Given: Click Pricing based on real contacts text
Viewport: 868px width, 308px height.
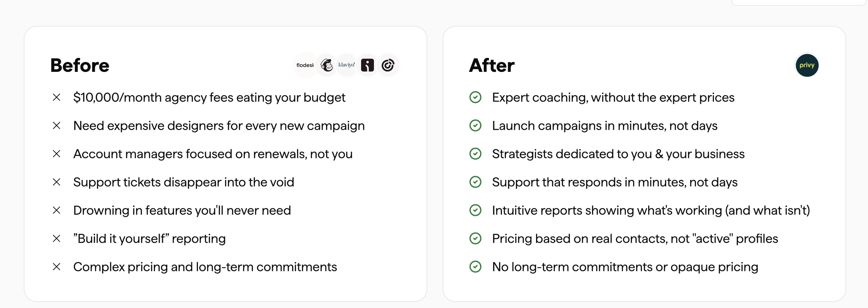Looking at the screenshot, I should 635,239.
